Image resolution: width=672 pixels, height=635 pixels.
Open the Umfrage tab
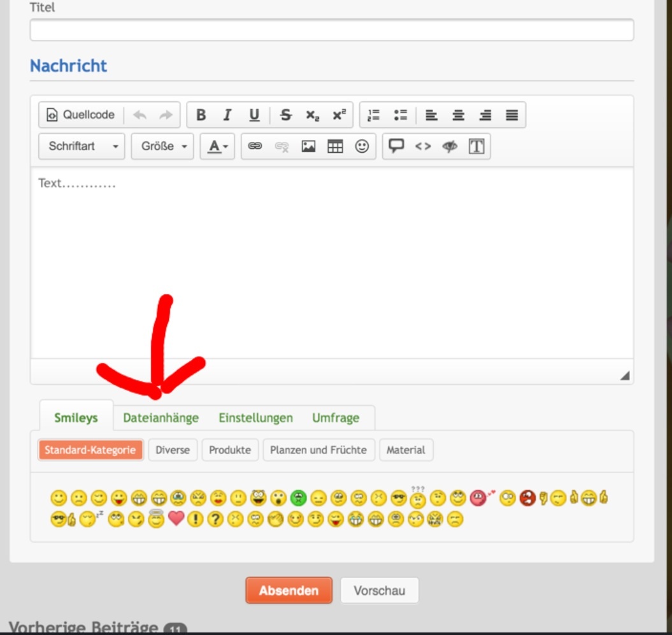[x=336, y=418]
